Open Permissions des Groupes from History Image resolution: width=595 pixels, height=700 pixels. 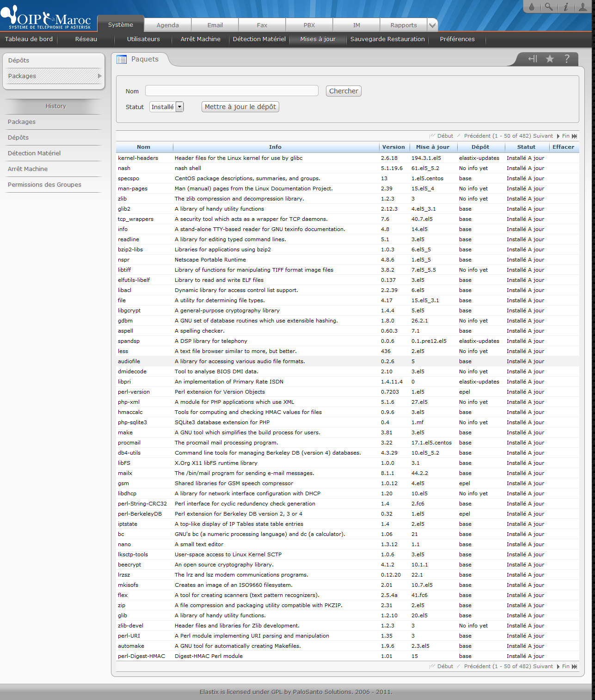point(44,184)
